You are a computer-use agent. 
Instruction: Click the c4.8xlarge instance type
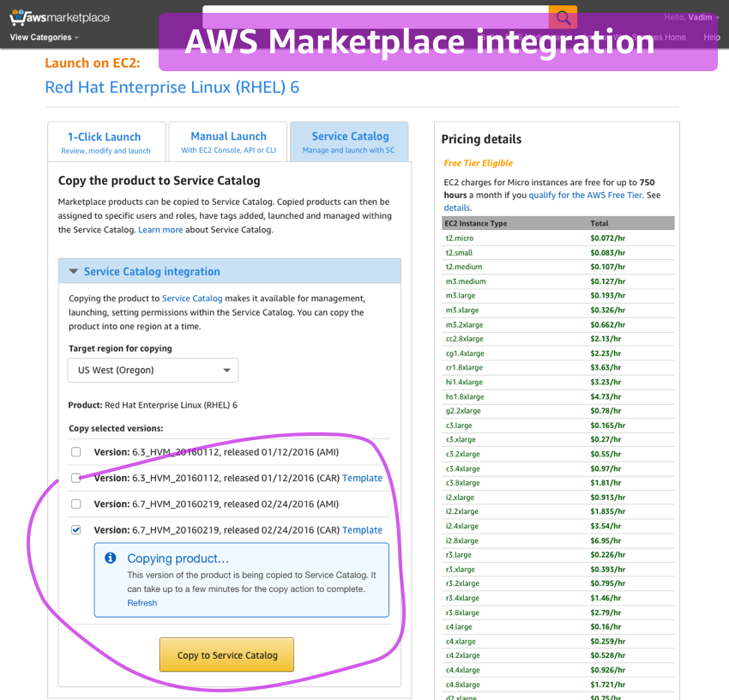(463, 685)
